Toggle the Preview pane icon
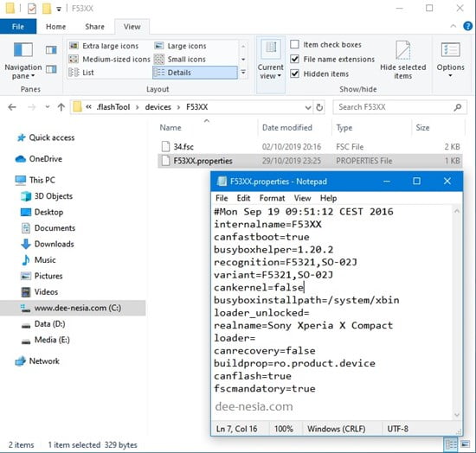 coord(51,50)
